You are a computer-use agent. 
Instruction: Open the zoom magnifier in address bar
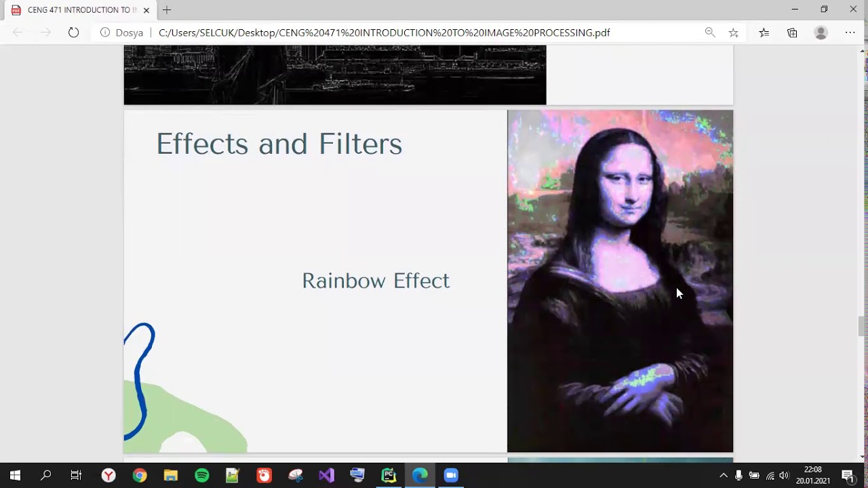710,33
